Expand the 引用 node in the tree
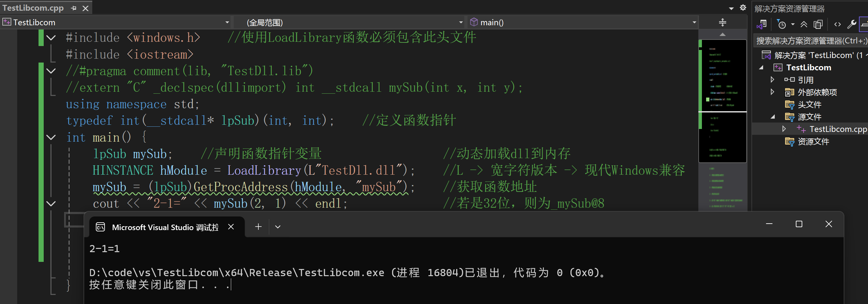This screenshot has width=868, height=304. (x=772, y=80)
